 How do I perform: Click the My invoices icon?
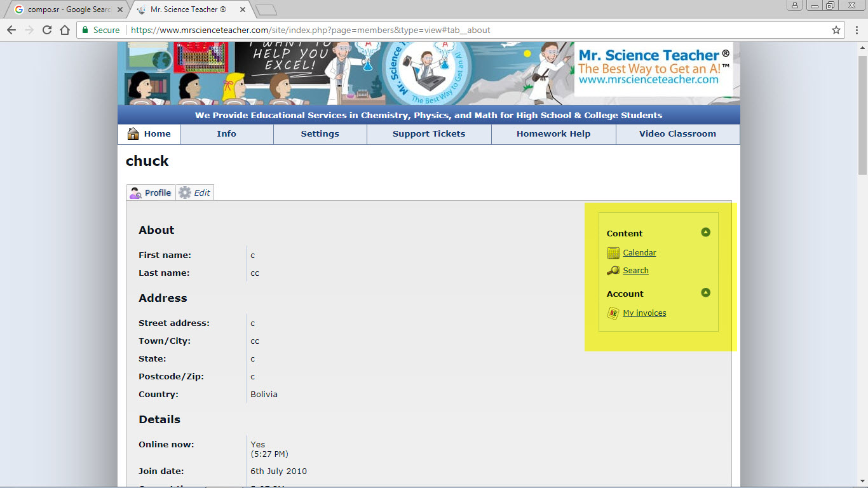pyautogui.click(x=613, y=313)
